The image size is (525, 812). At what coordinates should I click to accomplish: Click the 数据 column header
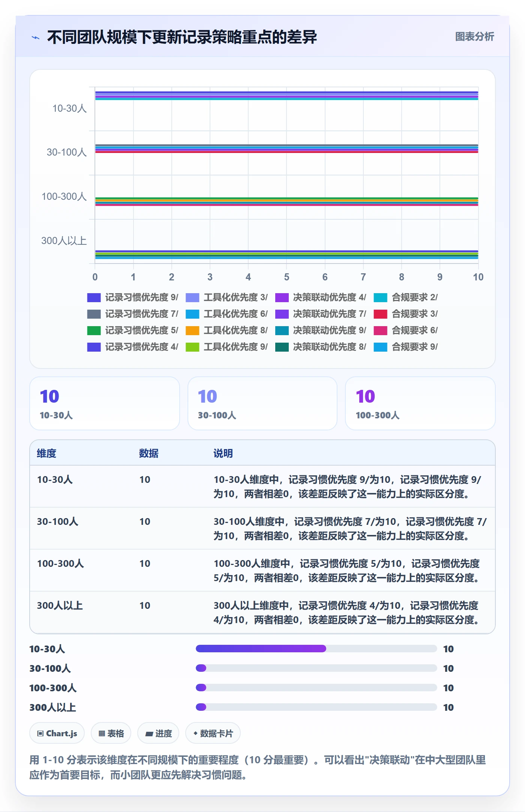click(x=148, y=454)
